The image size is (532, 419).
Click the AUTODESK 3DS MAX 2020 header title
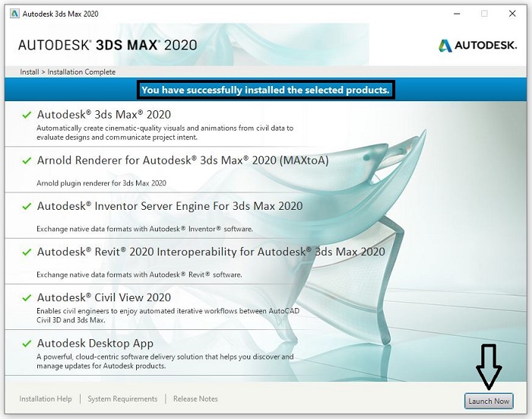[x=108, y=45]
